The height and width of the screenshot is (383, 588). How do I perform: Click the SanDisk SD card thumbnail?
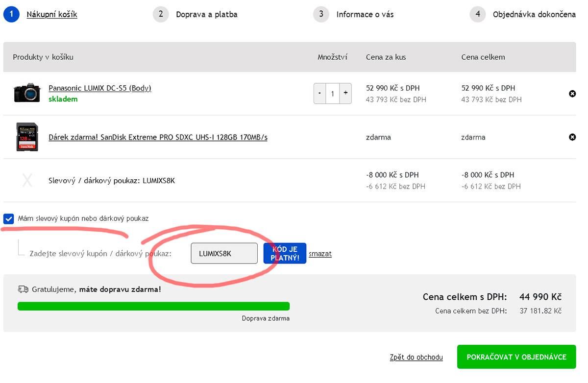coord(27,137)
